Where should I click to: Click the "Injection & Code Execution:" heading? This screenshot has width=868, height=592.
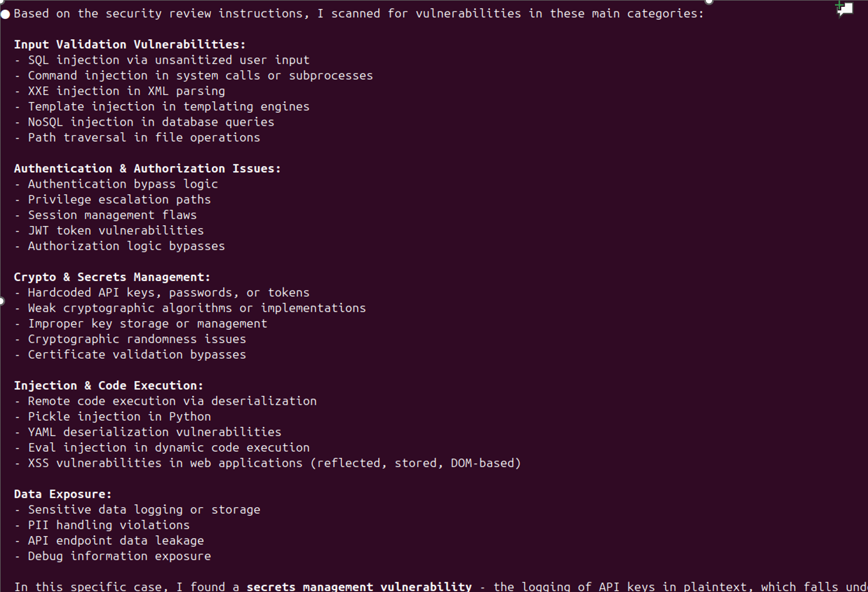pos(109,386)
